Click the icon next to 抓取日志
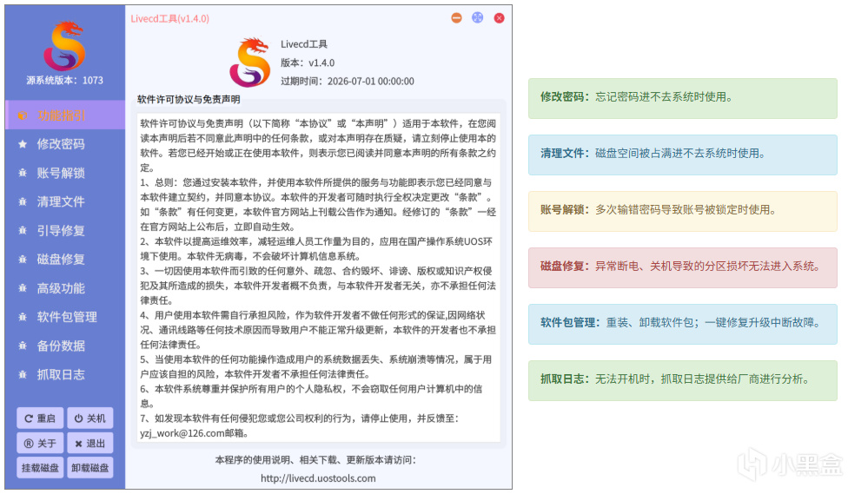The width and height of the screenshot is (868, 494). [x=23, y=374]
